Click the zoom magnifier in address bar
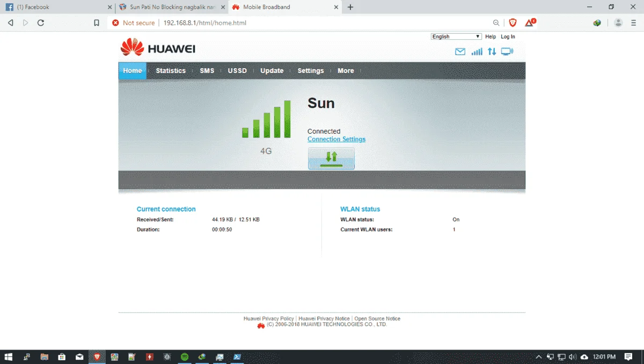644x364 pixels. click(x=496, y=23)
